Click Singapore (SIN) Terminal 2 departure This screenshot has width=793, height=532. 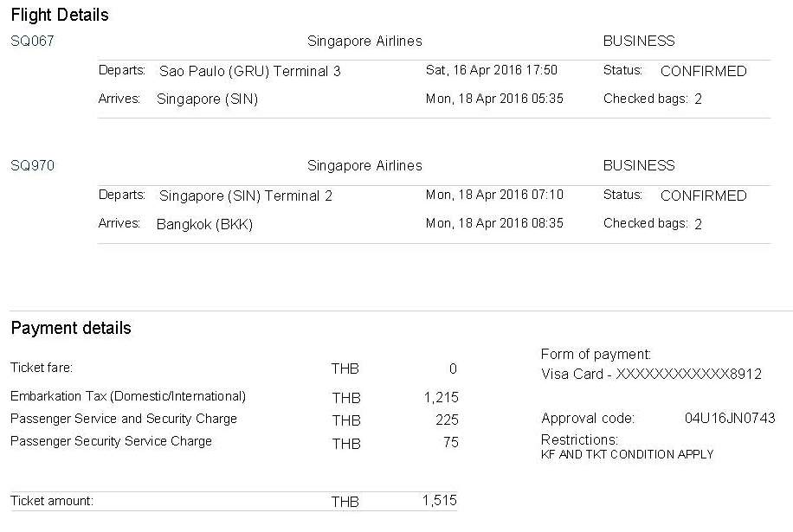click(245, 196)
